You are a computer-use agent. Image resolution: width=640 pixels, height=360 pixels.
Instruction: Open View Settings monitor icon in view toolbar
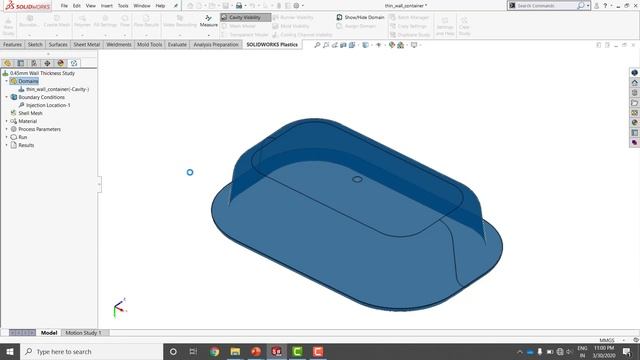414,45
